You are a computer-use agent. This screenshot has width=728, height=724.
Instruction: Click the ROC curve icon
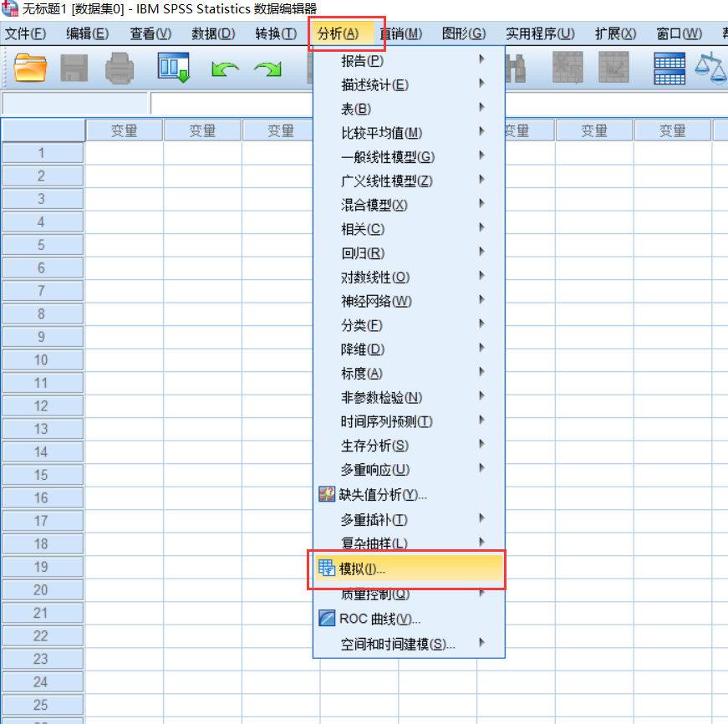point(327,618)
